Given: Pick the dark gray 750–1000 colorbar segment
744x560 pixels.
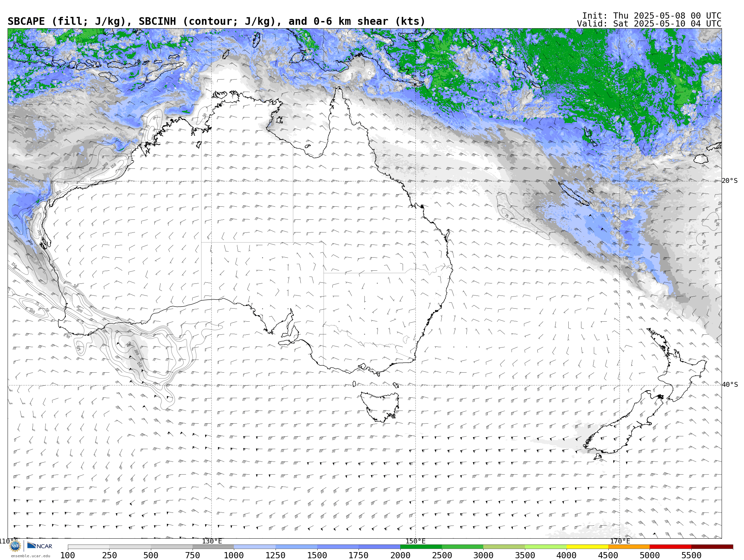Looking at the screenshot, I should point(213,547).
